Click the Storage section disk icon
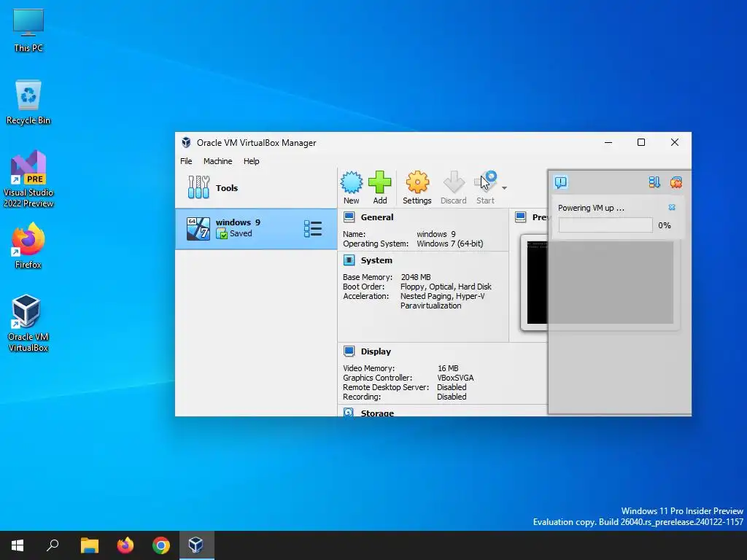This screenshot has height=560, width=747. point(349,412)
